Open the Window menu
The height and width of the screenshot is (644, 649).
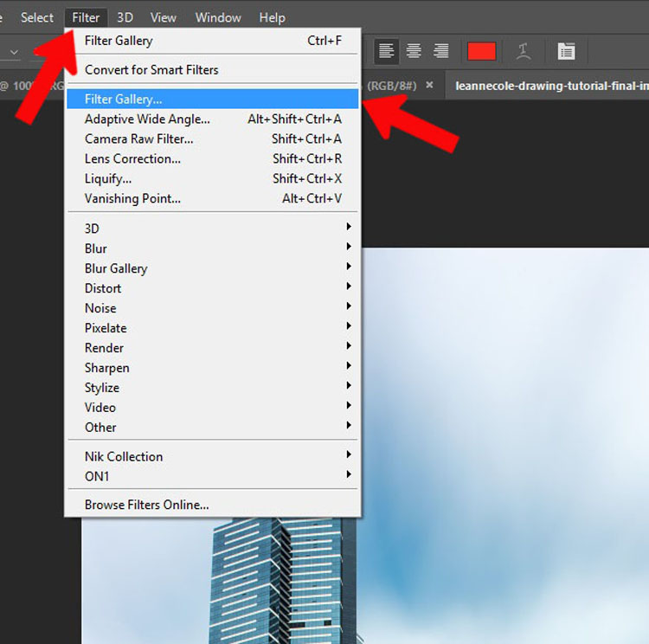point(218,17)
